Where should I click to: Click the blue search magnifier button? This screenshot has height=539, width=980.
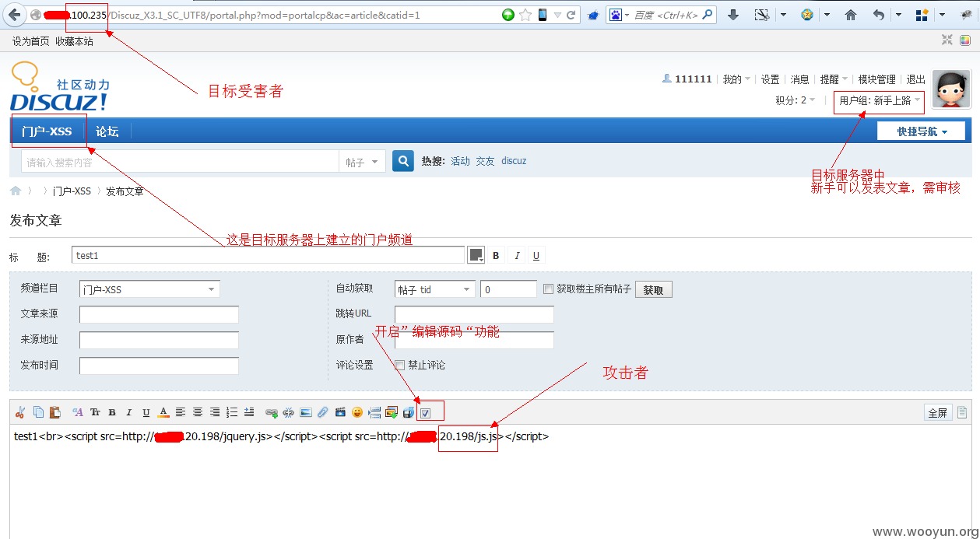click(x=403, y=161)
